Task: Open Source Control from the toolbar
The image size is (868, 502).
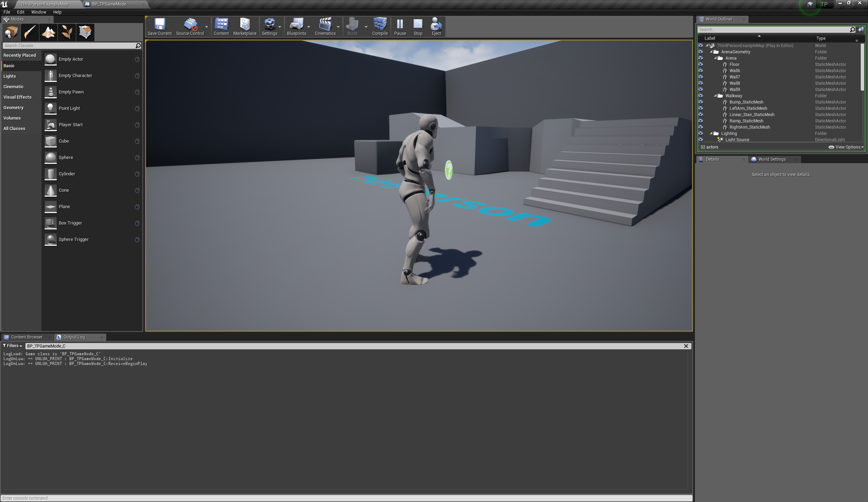Action: 190,26
